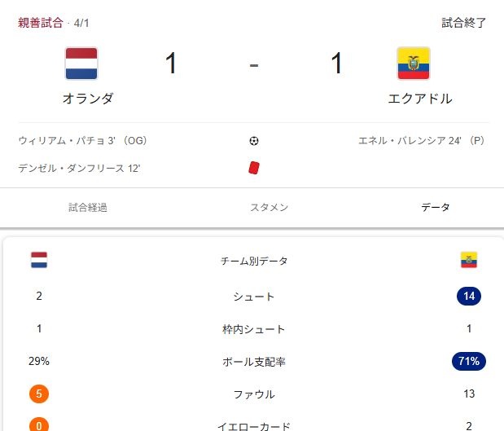Click the チーム別データ header
Viewport: 504px width, 431px height.
(254, 262)
